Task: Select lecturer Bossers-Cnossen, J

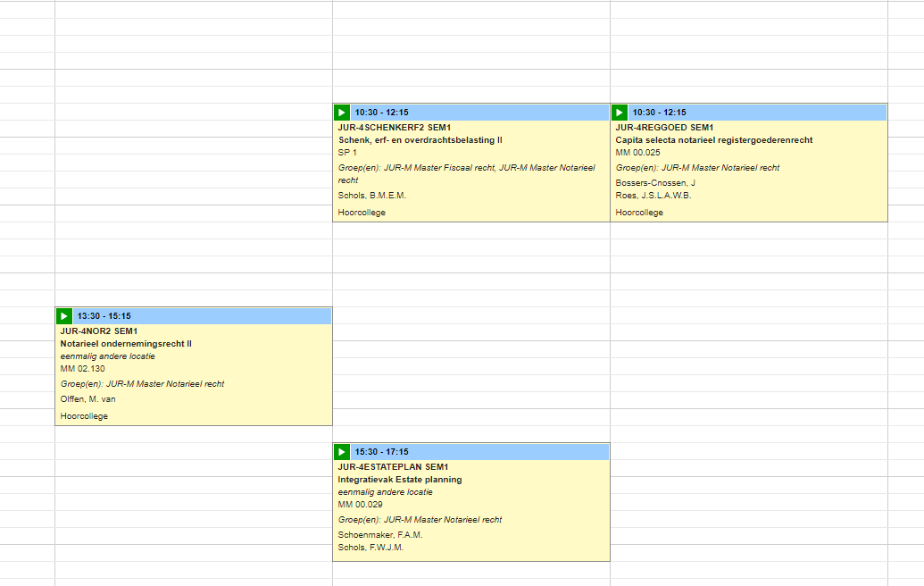Action: point(655,183)
